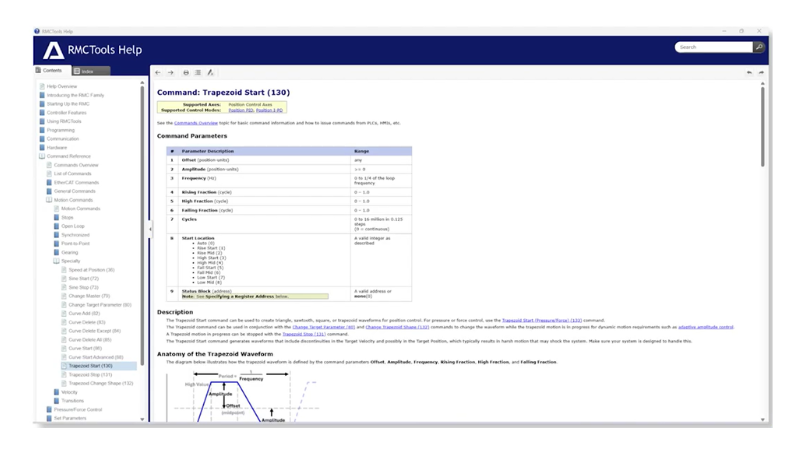Viewport: 800px width, 450px height.
Task: Open Change Target Parameter (80) in contents tree
Action: (100, 305)
